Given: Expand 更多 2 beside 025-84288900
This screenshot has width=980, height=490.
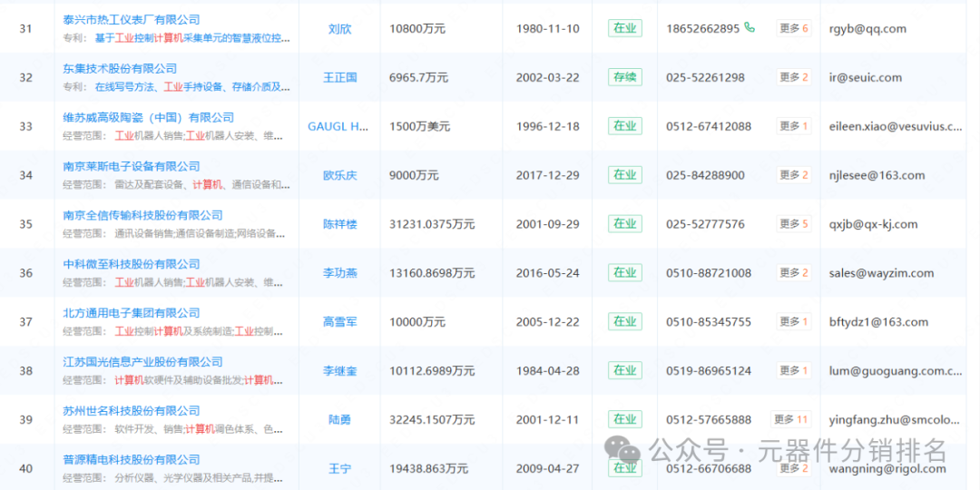Looking at the screenshot, I should coord(794,174).
